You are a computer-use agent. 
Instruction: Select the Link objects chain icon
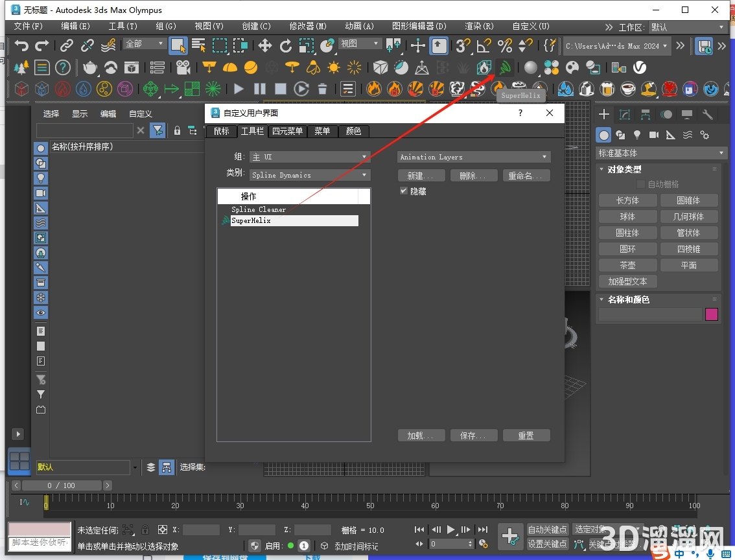point(67,45)
